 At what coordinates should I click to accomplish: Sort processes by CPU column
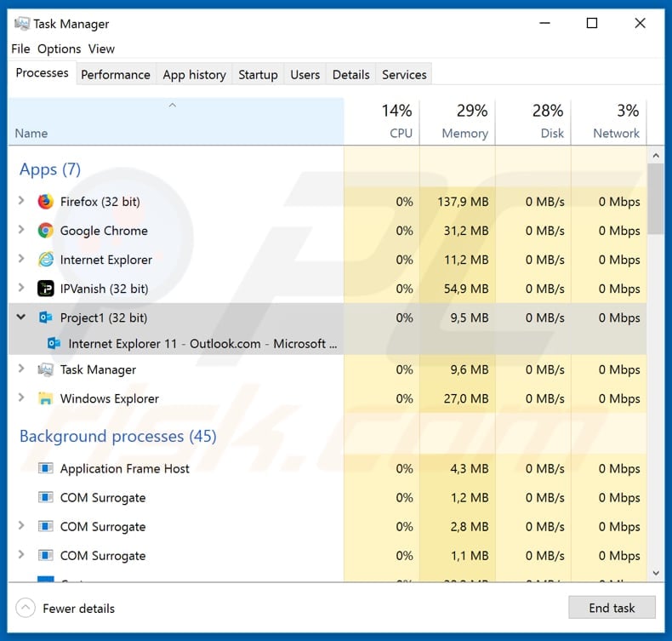(x=381, y=122)
